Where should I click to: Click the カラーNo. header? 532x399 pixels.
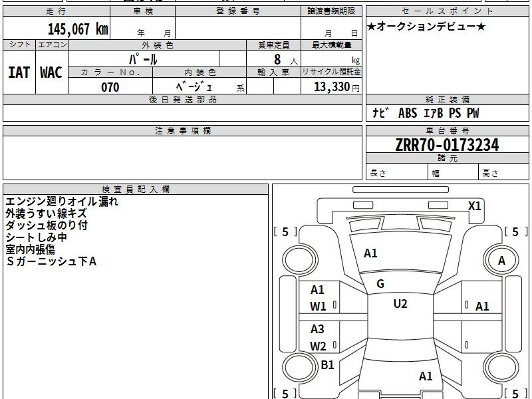point(110,72)
